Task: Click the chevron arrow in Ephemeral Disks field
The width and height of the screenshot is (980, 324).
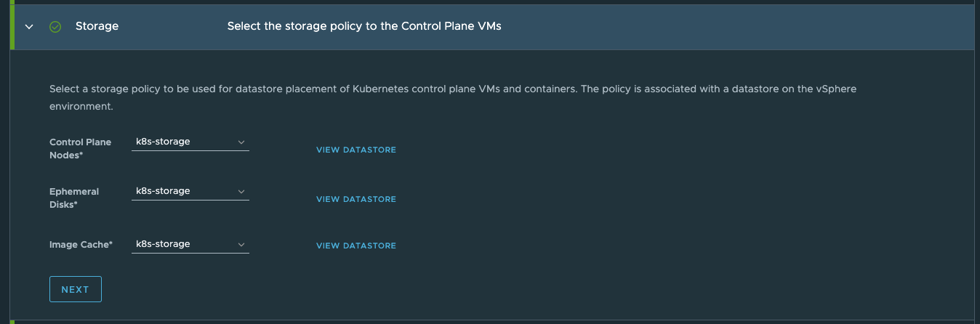Action: click(x=241, y=191)
